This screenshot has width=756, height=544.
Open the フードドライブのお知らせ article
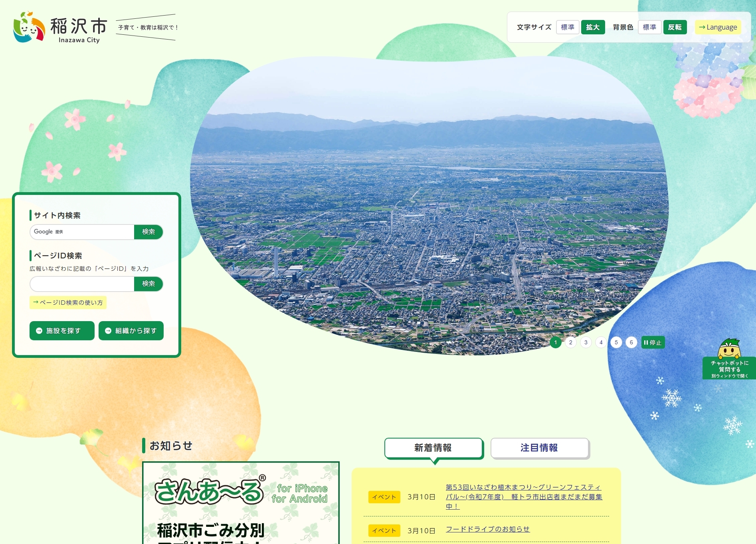point(488,529)
